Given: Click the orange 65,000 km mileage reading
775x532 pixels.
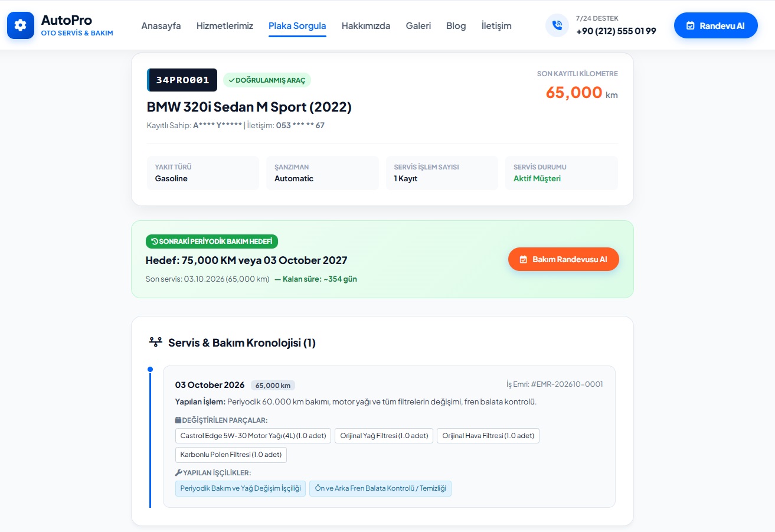Looking at the screenshot, I should pos(581,93).
